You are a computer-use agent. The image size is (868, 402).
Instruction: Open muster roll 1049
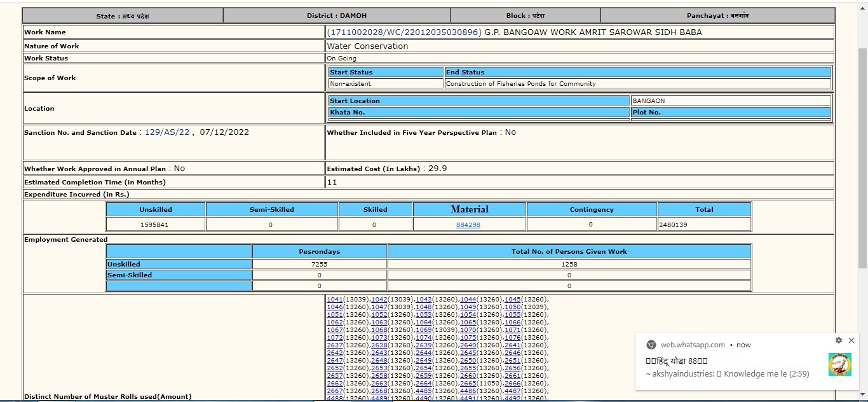coord(468,307)
